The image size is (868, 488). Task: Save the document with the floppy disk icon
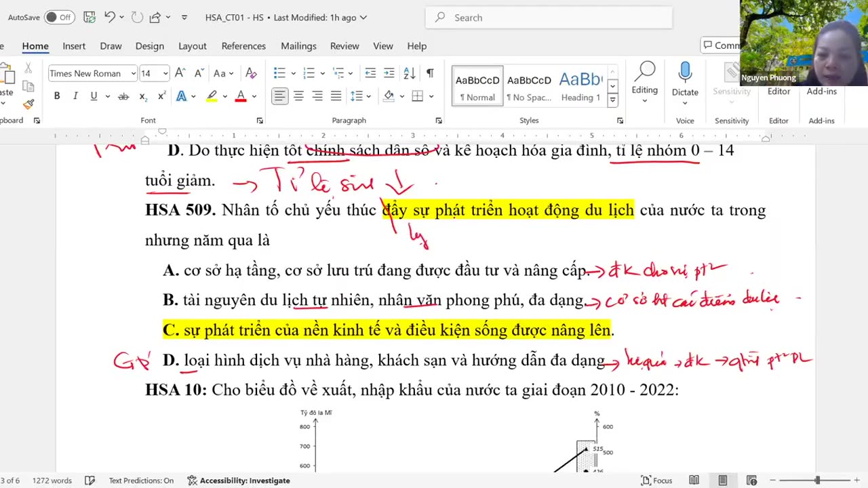(90, 18)
